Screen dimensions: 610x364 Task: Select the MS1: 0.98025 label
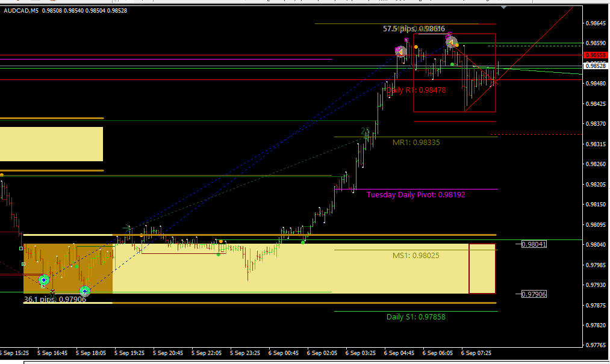click(416, 256)
